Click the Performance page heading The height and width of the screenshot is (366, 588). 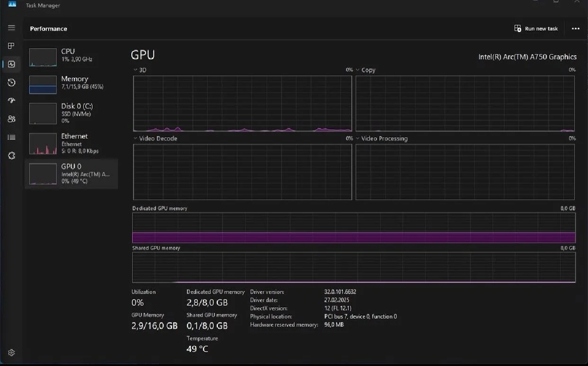48,28
